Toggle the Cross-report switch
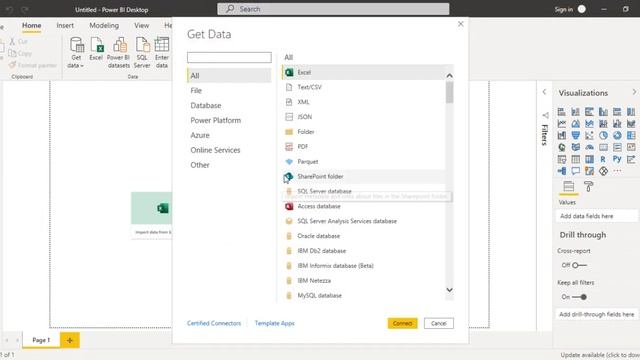The height and width of the screenshot is (360, 640). (x=579, y=265)
